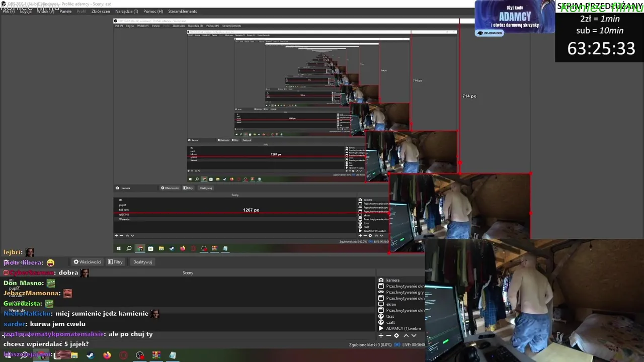The width and height of the screenshot is (644, 362).
Task: Select the full cam scene in the first nested preview
Action: (124, 210)
